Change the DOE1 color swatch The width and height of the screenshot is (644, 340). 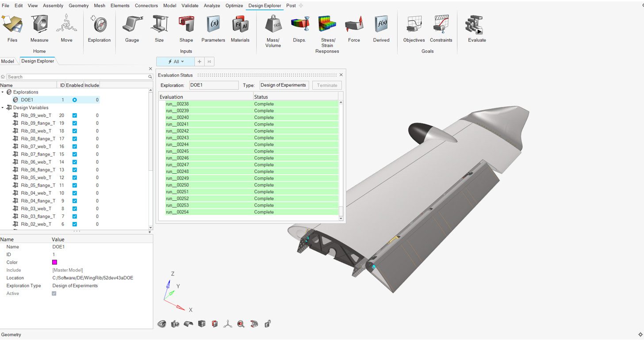(x=54, y=262)
